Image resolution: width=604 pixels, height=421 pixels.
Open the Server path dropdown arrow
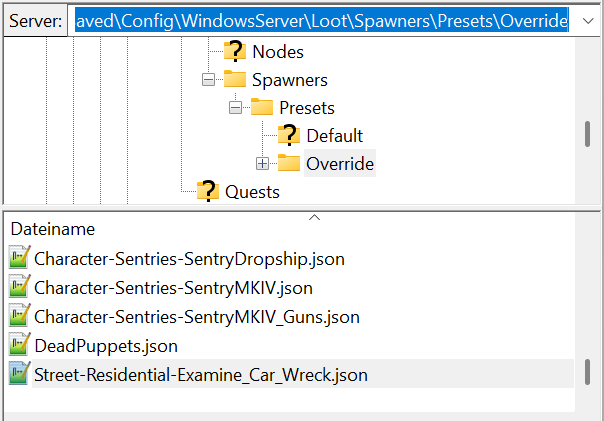(585, 20)
